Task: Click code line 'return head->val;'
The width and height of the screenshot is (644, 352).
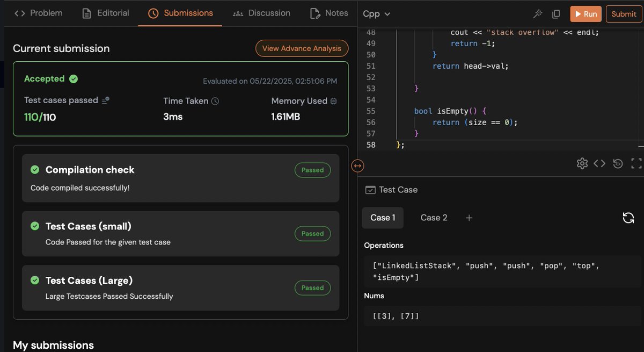Action: 470,66
